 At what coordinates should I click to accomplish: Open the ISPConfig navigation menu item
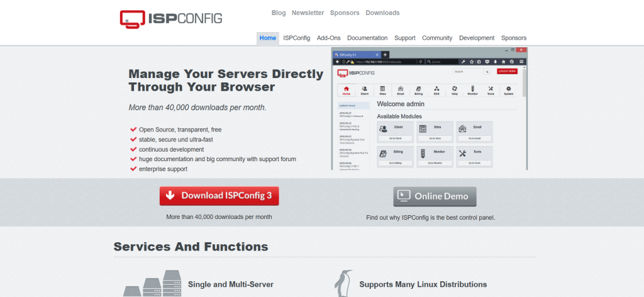point(296,38)
